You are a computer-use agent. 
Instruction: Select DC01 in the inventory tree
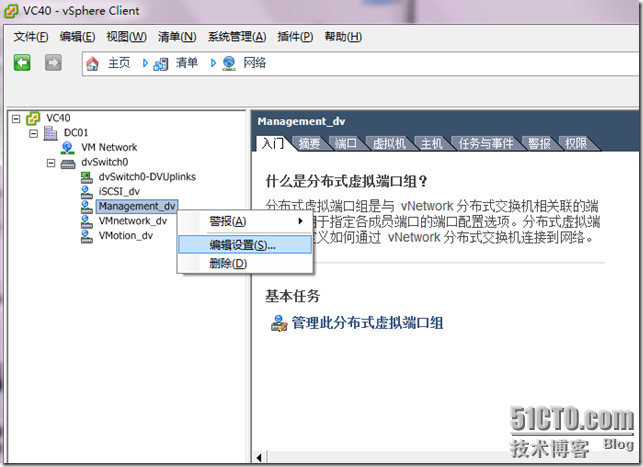[76, 133]
